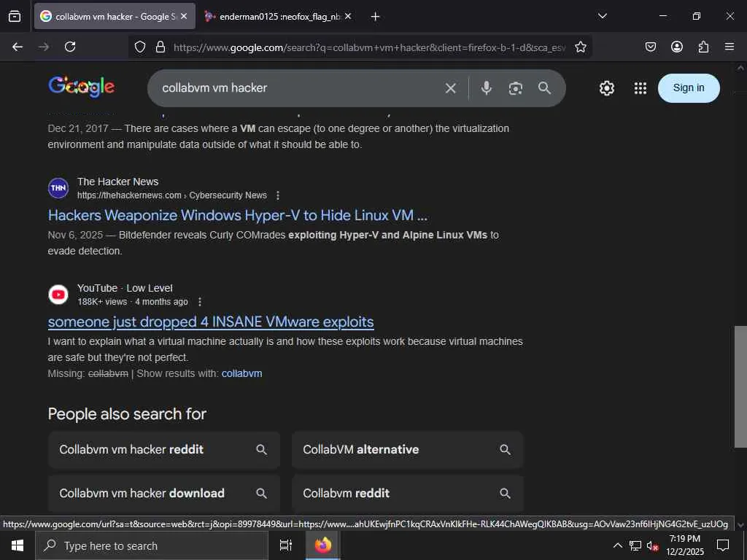Show results with collabvm link

click(x=241, y=374)
